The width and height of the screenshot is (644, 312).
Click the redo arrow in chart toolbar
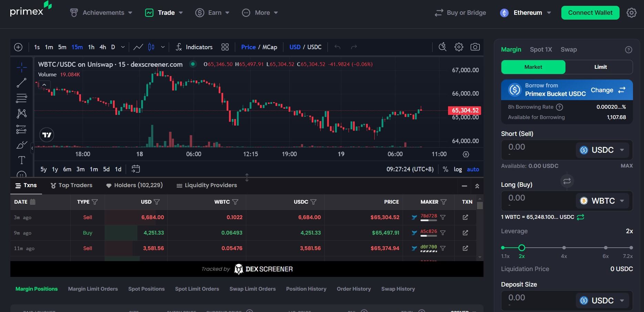pos(354,47)
